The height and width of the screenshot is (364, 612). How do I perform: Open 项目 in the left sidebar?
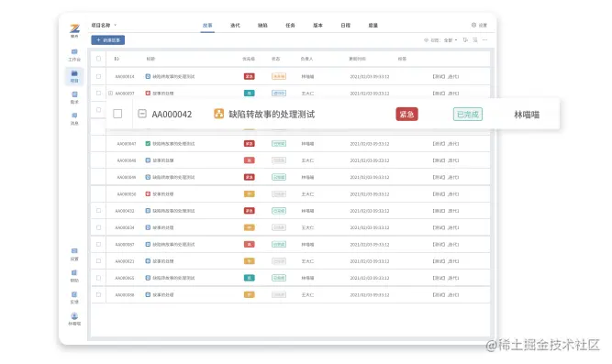(74, 76)
